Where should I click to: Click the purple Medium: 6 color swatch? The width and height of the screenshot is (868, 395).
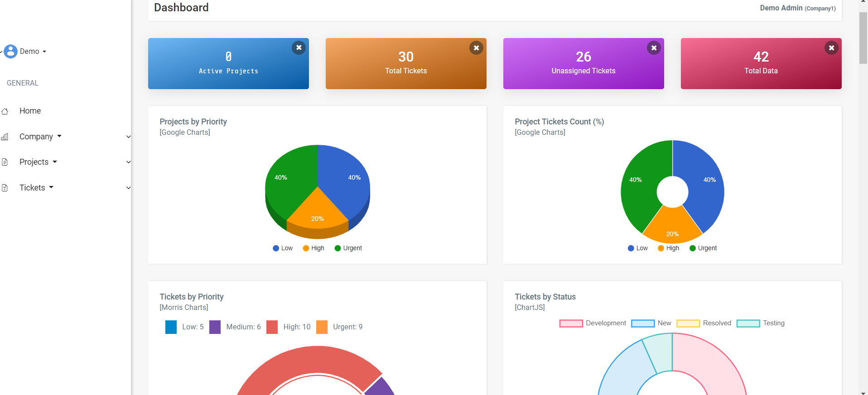pos(215,327)
